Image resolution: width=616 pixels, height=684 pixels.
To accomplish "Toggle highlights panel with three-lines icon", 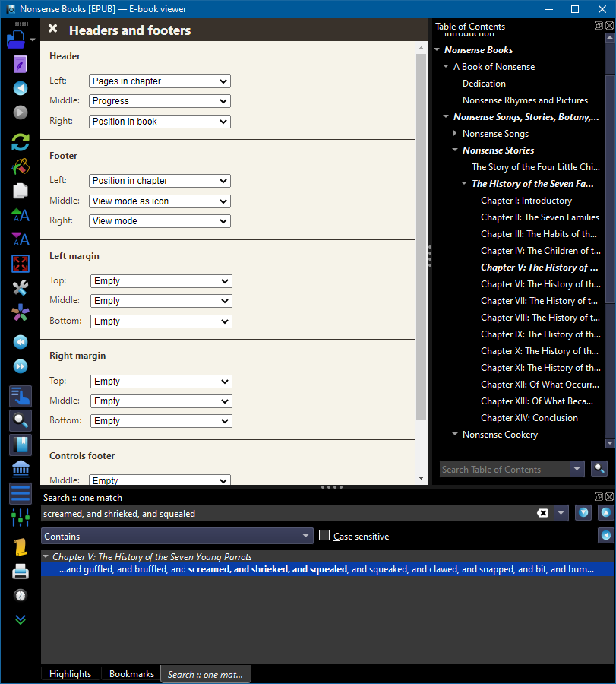I will point(20,493).
